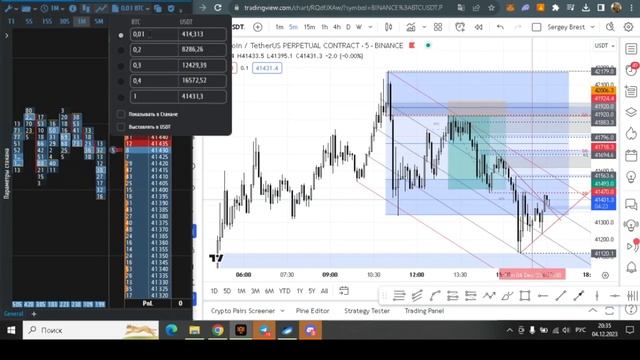Collapse the bottom panel chevron
640x360 pixels.
point(592,311)
